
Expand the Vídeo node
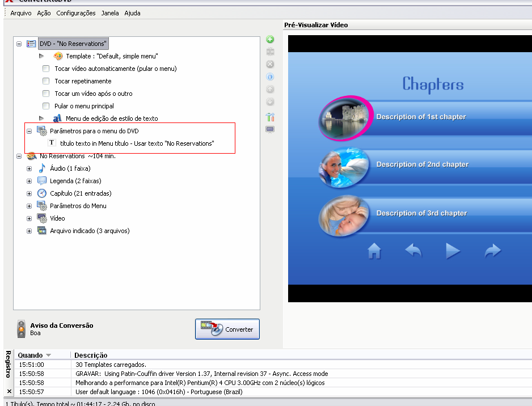(x=29, y=218)
